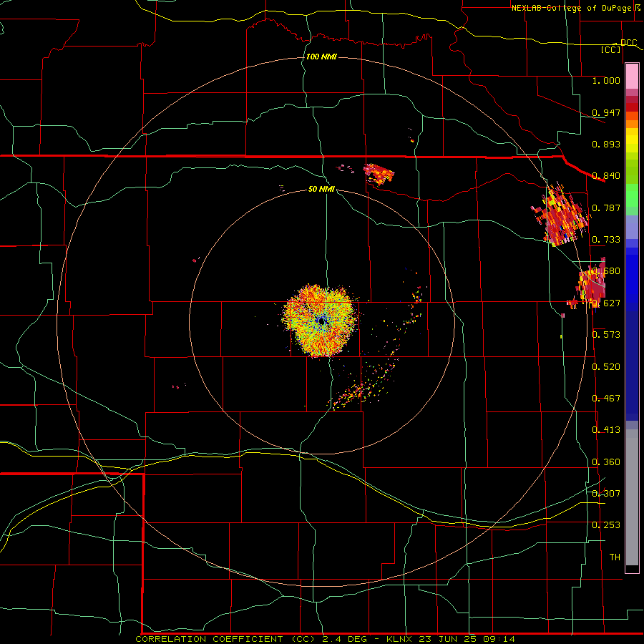Click the circular radar echo at the center

(x=321, y=321)
